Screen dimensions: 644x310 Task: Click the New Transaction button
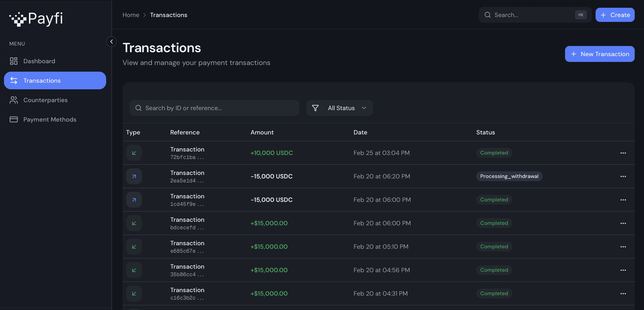tap(600, 54)
